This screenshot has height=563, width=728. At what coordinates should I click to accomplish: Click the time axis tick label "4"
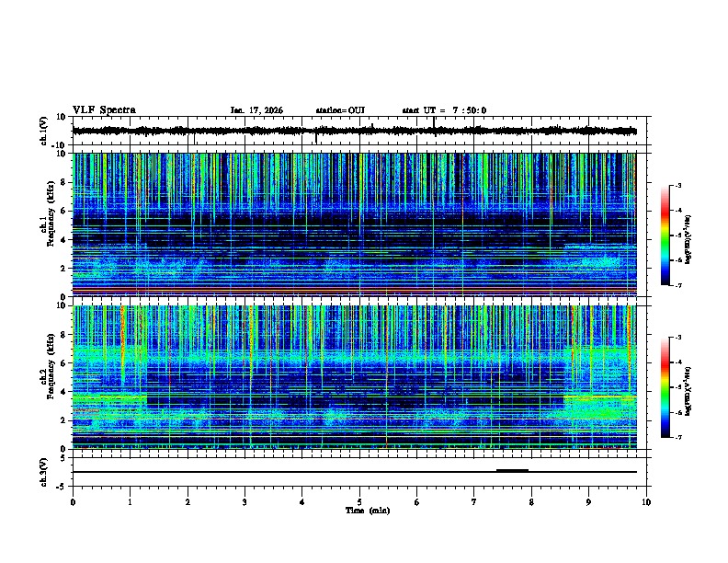pos(302,501)
